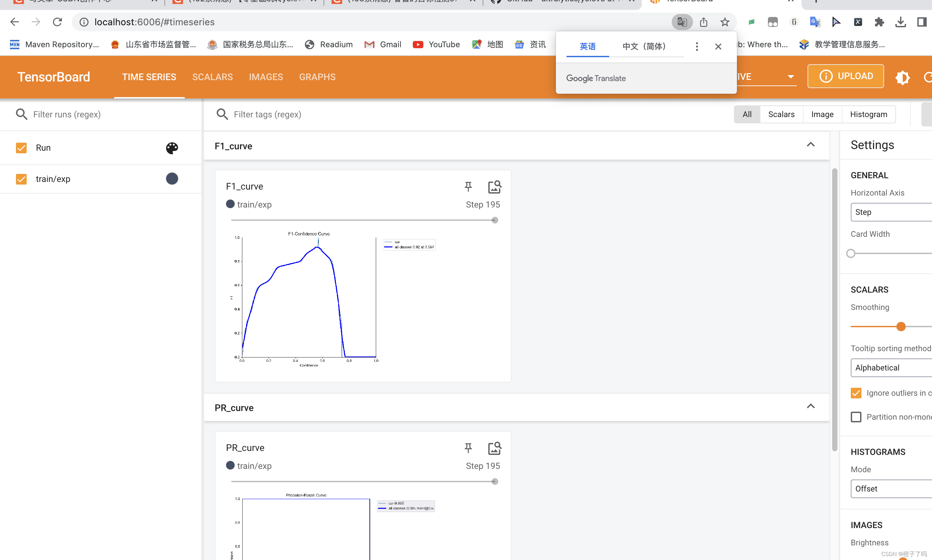Open the GRAPHS tab
This screenshot has height=560, width=932.
point(317,77)
